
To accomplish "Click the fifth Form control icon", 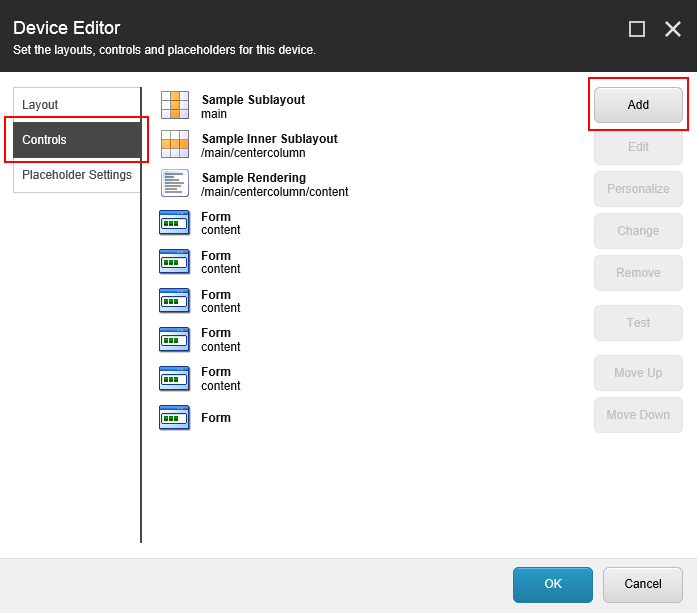I will click(174, 378).
